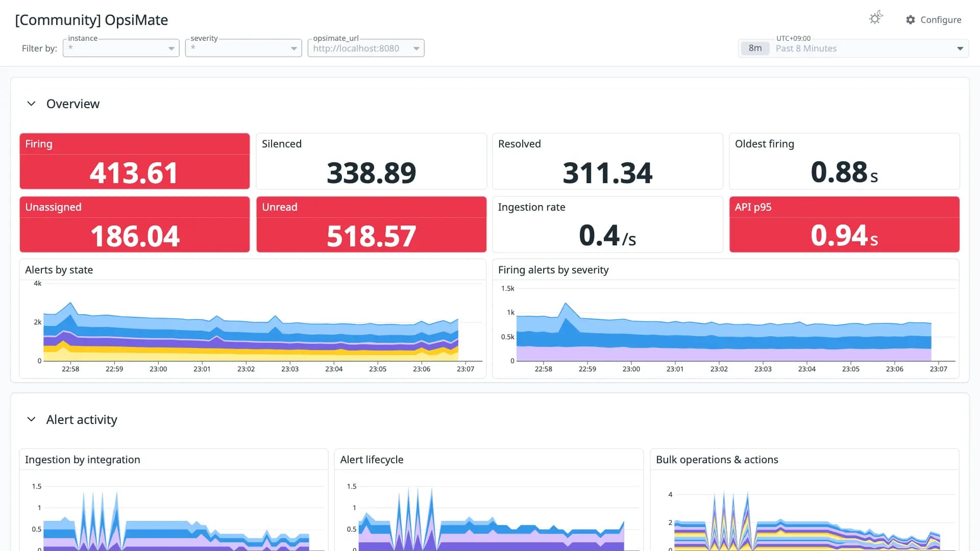Select the API p95 0.94 s widget
Viewport: 980px width, 551px height.
pyautogui.click(x=844, y=224)
